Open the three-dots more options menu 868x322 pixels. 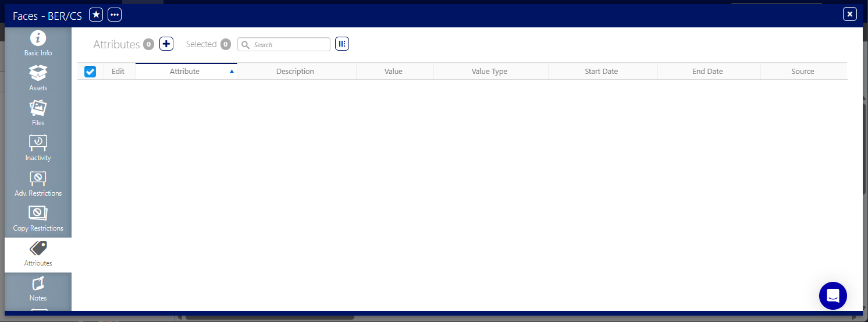115,15
